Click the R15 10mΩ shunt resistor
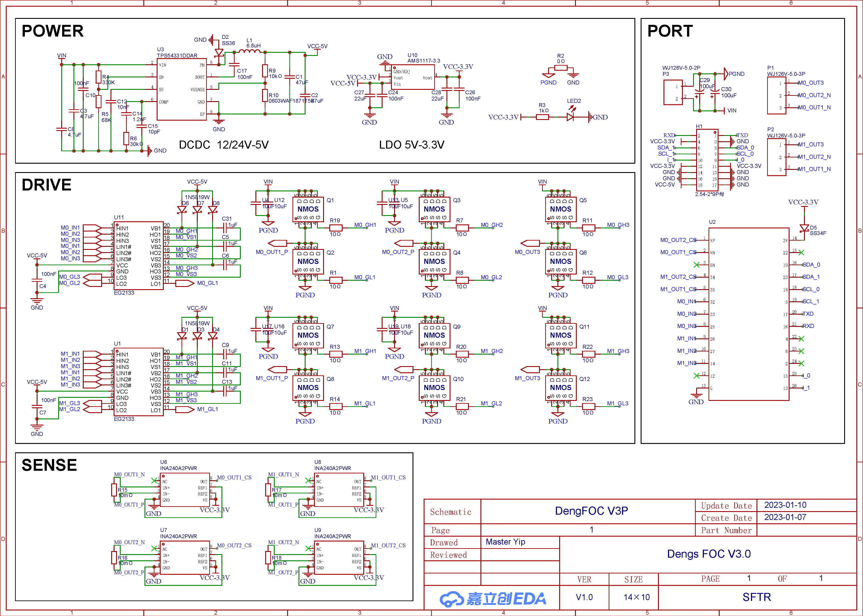This screenshot has height=616, width=863. pyautogui.click(x=114, y=490)
